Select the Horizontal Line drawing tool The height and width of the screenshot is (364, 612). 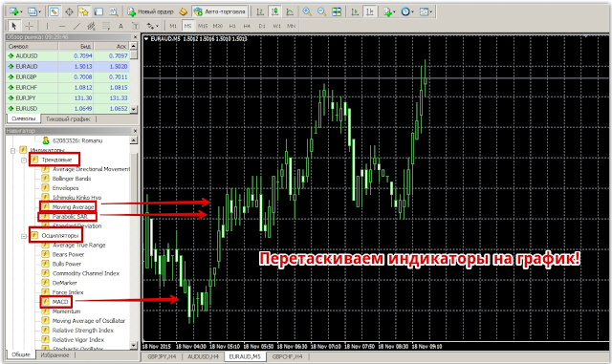coord(62,26)
